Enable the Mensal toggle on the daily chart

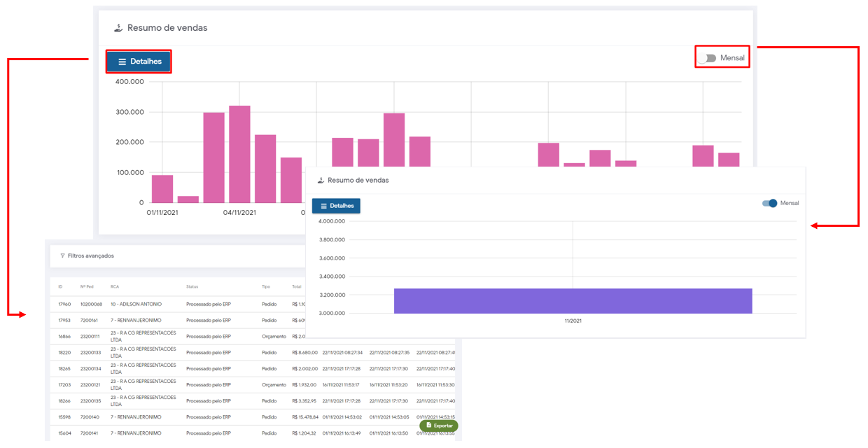pyautogui.click(x=708, y=58)
